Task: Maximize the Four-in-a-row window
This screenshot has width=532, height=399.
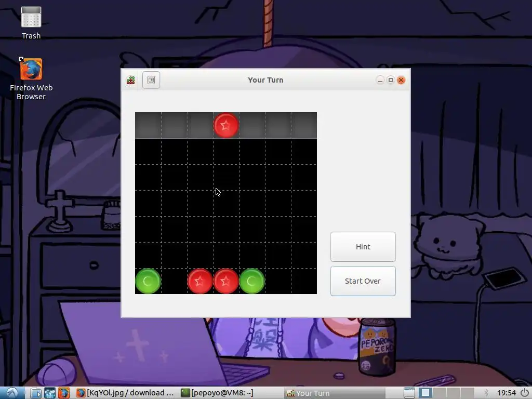Action: click(x=391, y=80)
